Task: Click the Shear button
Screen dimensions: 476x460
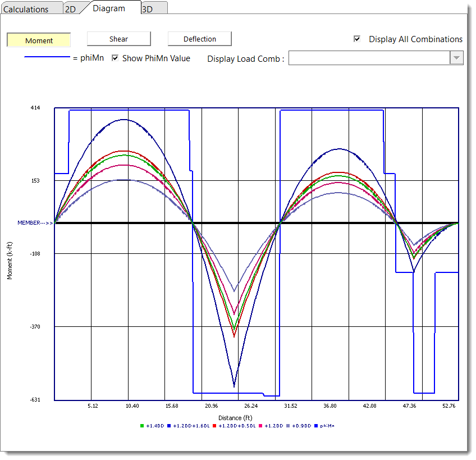Action: pyautogui.click(x=118, y=39)
